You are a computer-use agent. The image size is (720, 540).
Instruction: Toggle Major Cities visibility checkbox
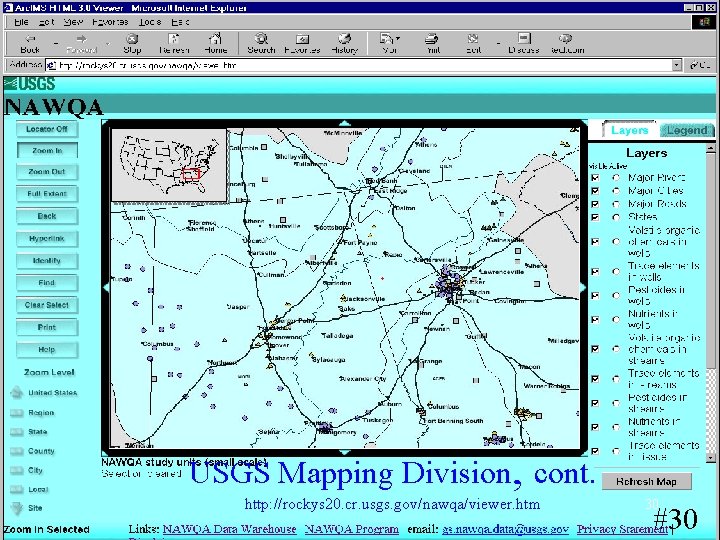[x=595, y=191]
